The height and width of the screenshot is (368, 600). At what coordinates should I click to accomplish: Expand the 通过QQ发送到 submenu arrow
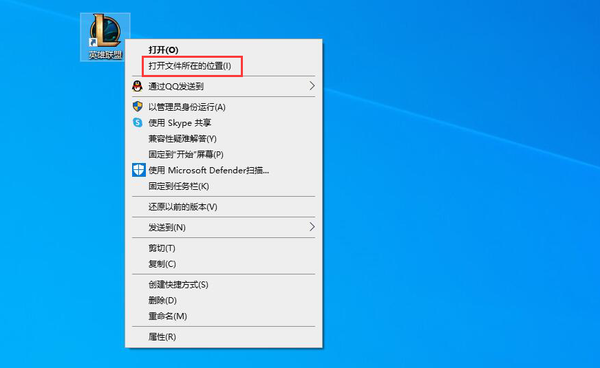[312, 86]
